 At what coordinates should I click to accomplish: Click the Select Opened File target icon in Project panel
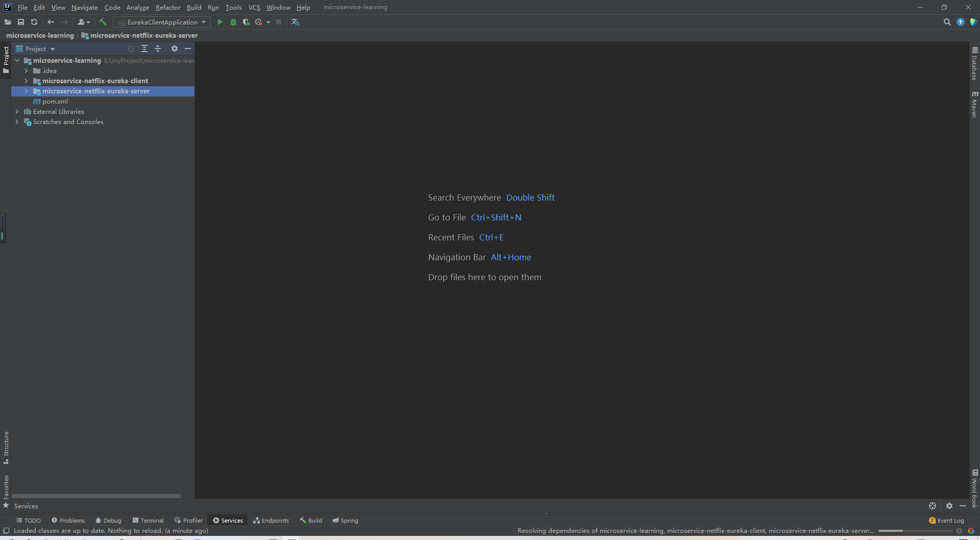pos(131,48)
